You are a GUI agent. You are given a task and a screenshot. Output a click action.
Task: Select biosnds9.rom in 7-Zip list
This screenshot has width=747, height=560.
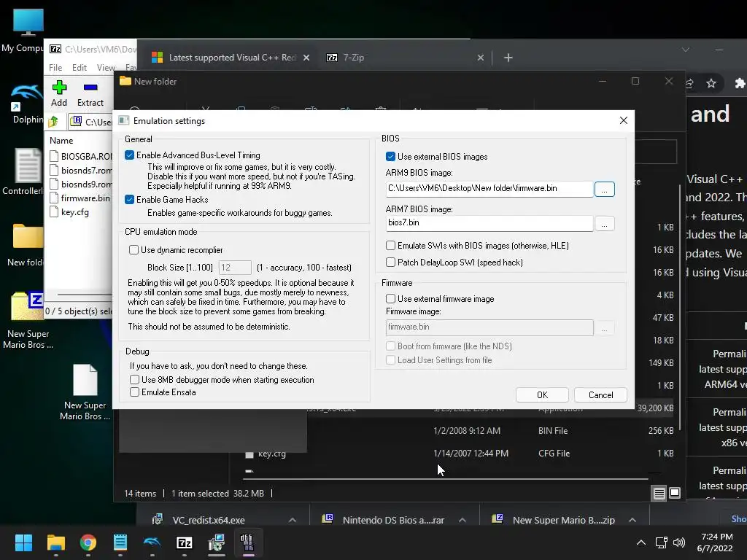81,184
